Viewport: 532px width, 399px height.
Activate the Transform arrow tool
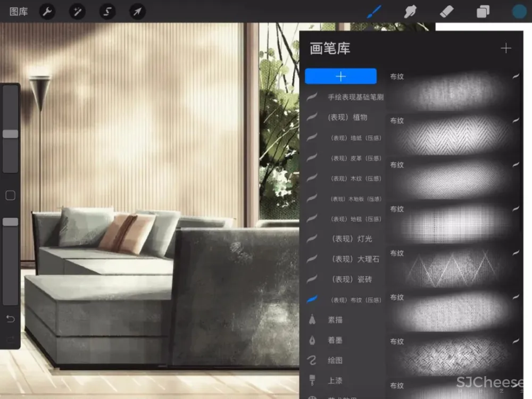[138, 11]
